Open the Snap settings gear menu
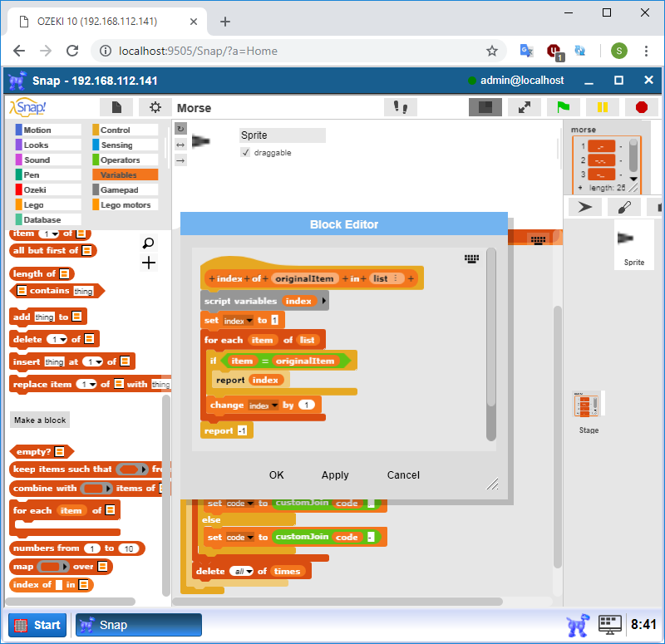The image size is (665, 644). 155,107
